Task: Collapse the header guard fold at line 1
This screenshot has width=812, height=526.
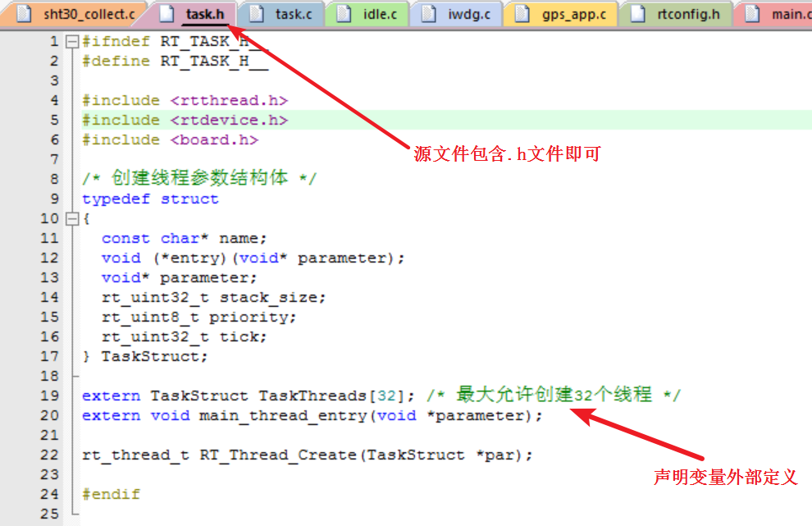Action: 73,40
